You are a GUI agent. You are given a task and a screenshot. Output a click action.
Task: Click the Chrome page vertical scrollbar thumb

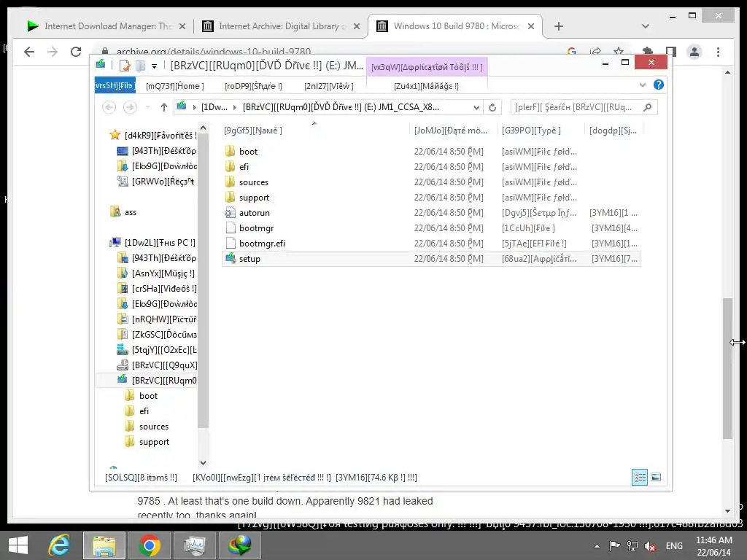coord(727,368)
